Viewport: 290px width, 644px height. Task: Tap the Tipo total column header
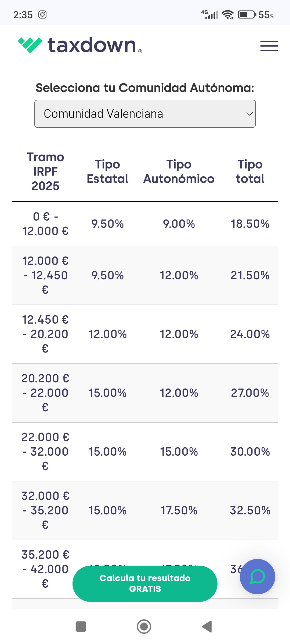coord(250,171)
